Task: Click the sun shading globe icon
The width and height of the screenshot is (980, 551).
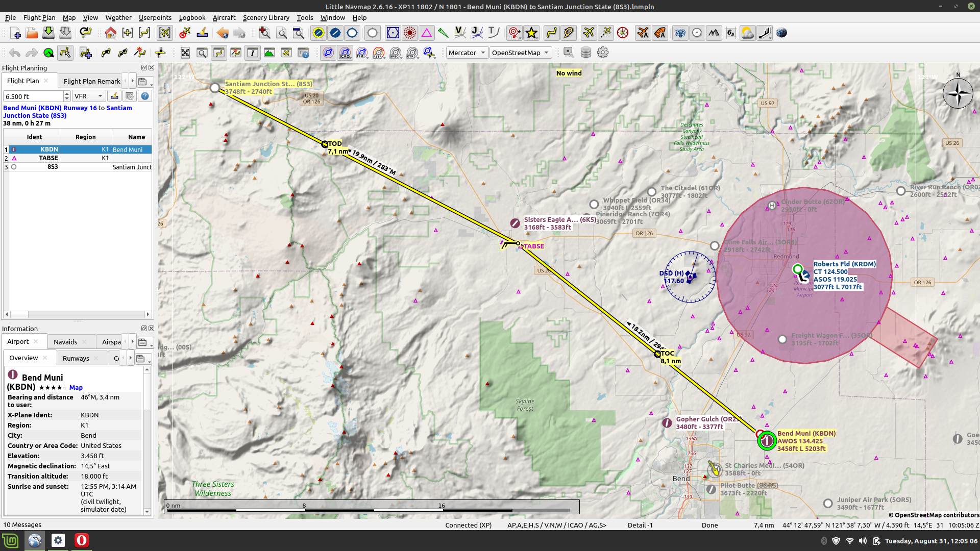Action: point(781,33)
